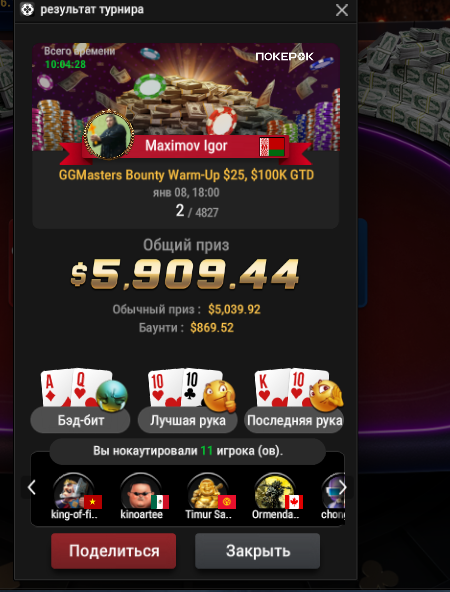This screenshot has height=592, width=450.
Task: Click the thinking emoji on best hand cards
Action: (x=220, y=396)
